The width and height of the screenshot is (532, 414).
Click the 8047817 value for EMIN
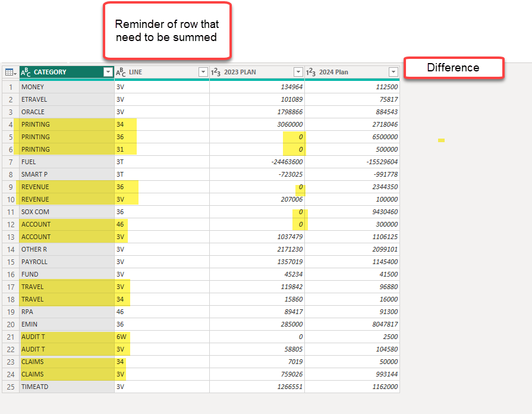[x=352, y=324]
